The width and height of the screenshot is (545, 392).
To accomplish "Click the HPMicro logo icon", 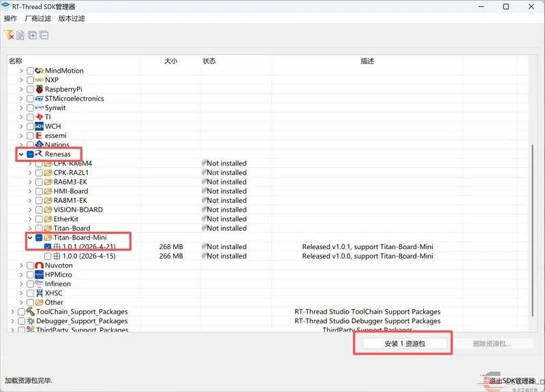I will click(x=40, y=275).
